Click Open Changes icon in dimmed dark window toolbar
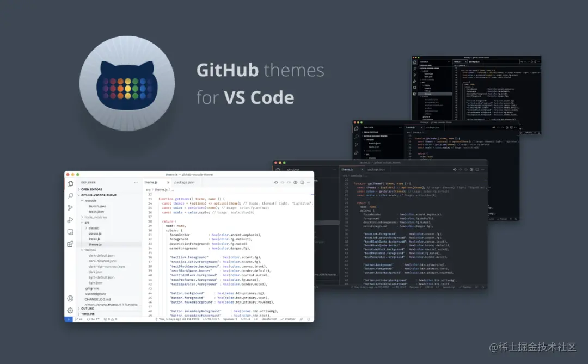 tap(455, 169)
